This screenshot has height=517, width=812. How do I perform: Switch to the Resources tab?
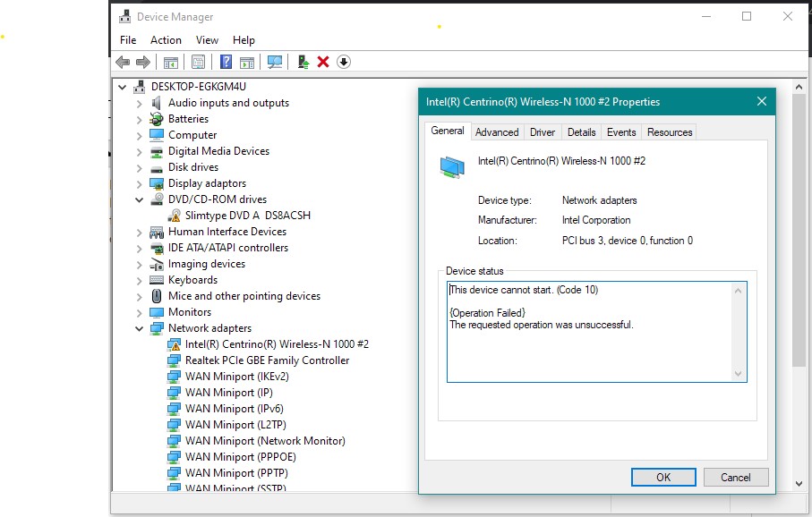click(x=670, y=132)
